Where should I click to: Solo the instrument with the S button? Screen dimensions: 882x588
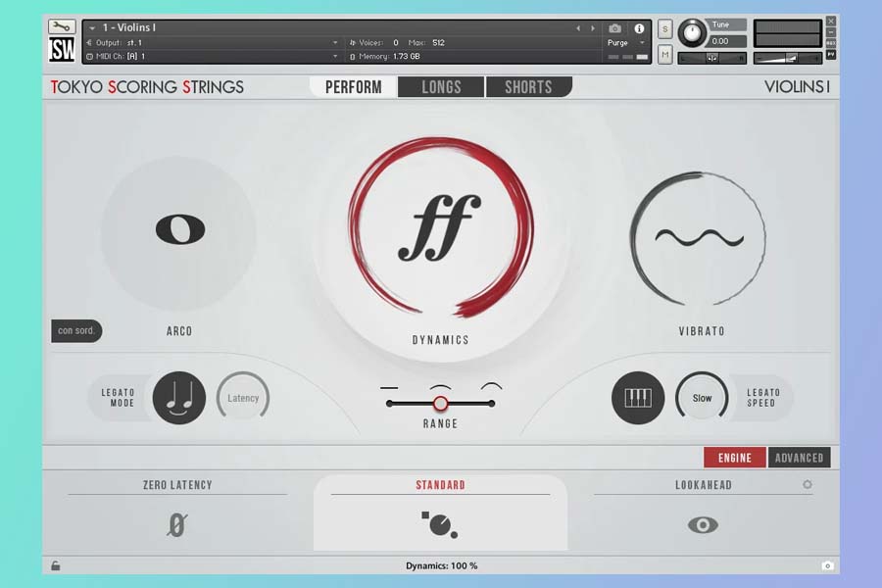tap(664, 28)
